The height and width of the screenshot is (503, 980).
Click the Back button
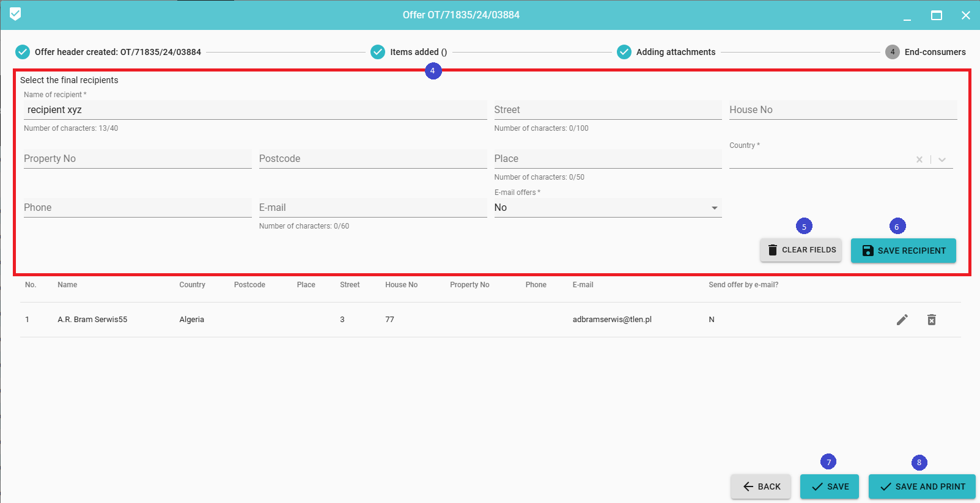(761, 486)
